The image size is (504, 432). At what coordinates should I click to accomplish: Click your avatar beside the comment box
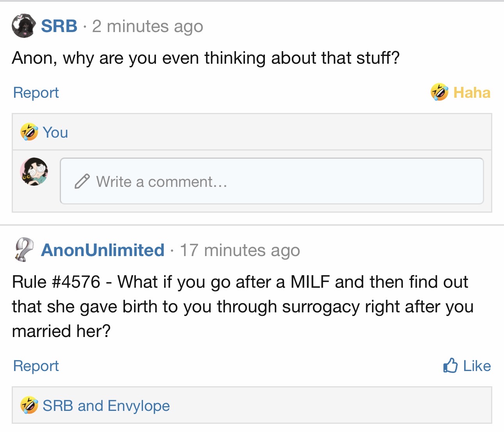point(34,172)
